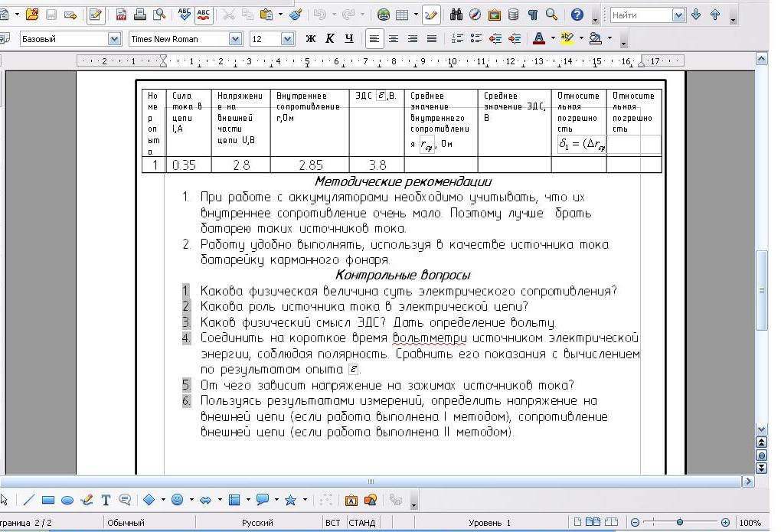Decrease paragraph indent
The height and width of the screenshot is (532, 781).
[495, 39]
